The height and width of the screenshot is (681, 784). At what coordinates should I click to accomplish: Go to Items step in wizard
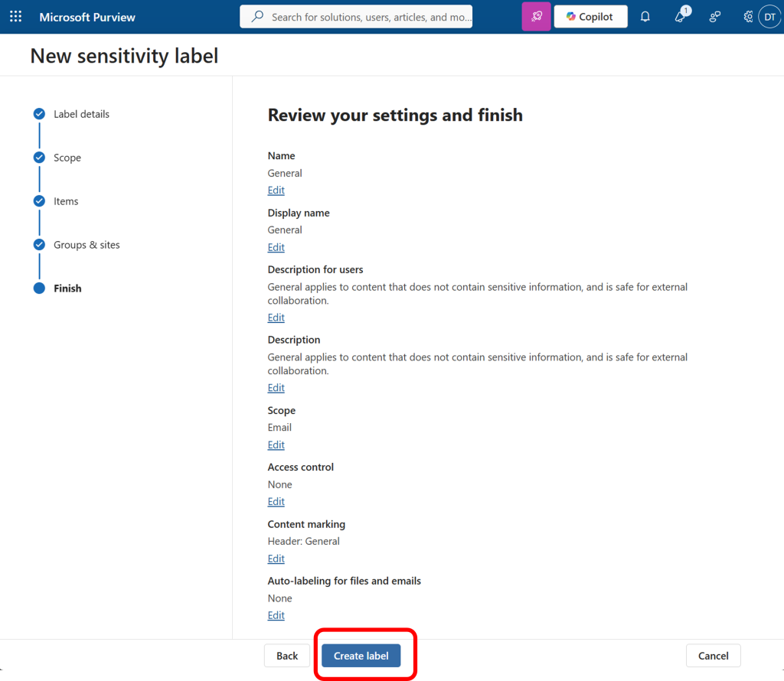(66, 201)
